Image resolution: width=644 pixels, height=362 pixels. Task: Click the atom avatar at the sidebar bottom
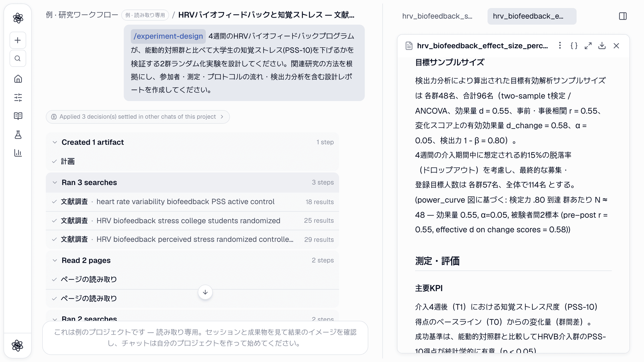click(17, 345)
